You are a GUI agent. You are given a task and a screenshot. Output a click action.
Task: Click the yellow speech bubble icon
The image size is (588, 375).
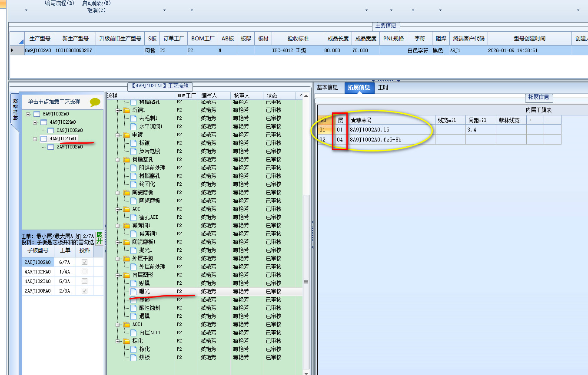click(95, 102)
